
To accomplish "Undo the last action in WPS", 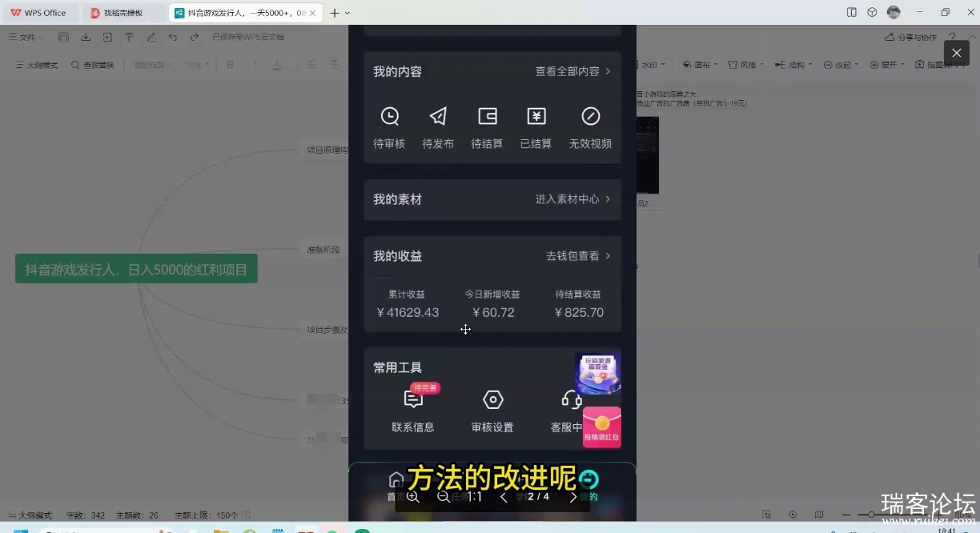I will (x=173, y=37).
